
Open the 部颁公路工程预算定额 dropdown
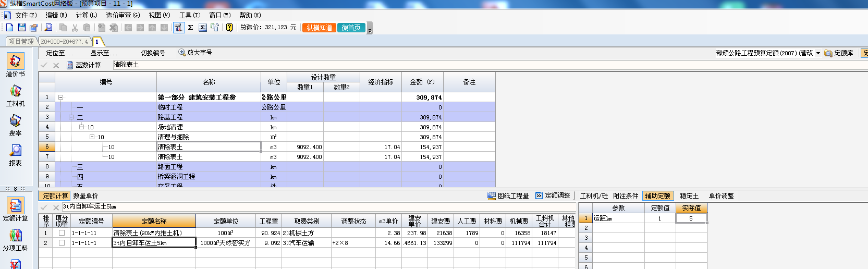click(x=818, y=53)
